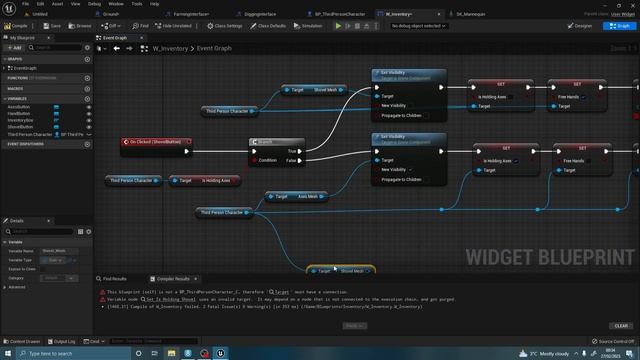Collapse the Variable section in Details

(4, 242)
